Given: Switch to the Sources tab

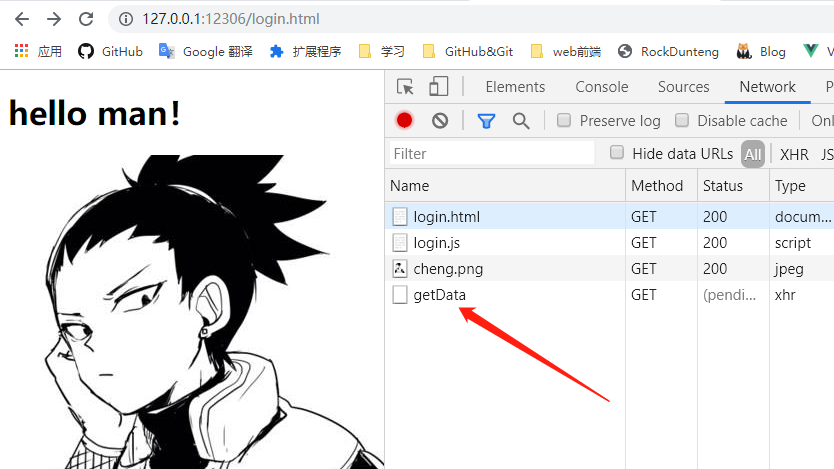Looking at the screenshot, I should (683, 87).
